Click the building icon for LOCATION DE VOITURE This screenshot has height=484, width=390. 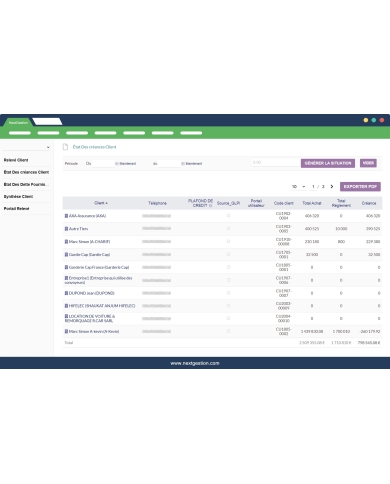66,316
